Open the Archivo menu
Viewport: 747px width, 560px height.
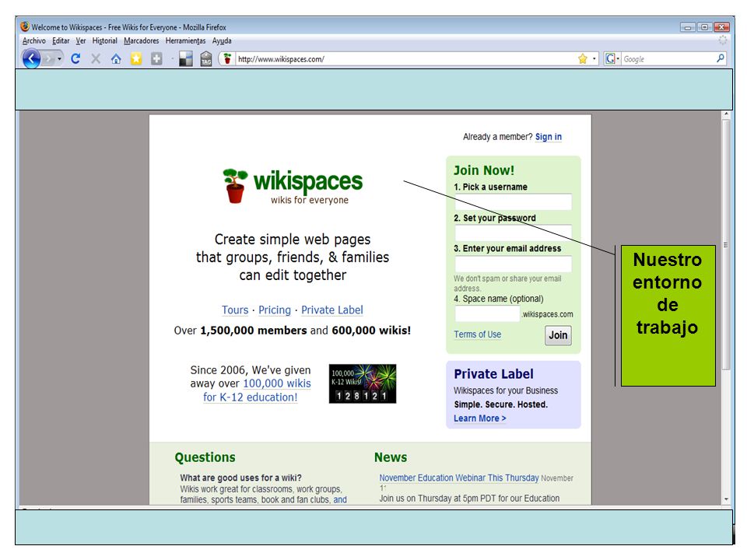pos(33,41)
